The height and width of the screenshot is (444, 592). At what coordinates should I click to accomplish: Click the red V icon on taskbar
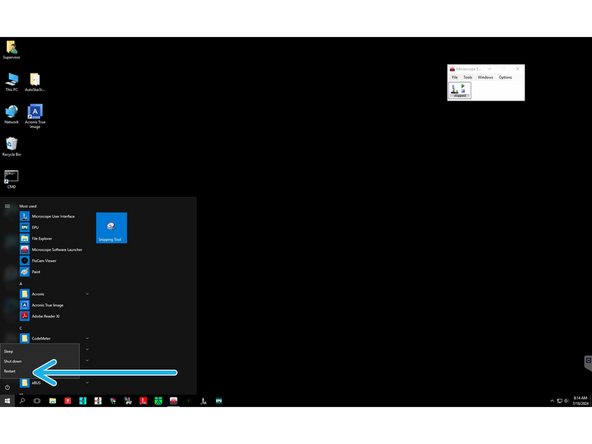click(68, 401)
